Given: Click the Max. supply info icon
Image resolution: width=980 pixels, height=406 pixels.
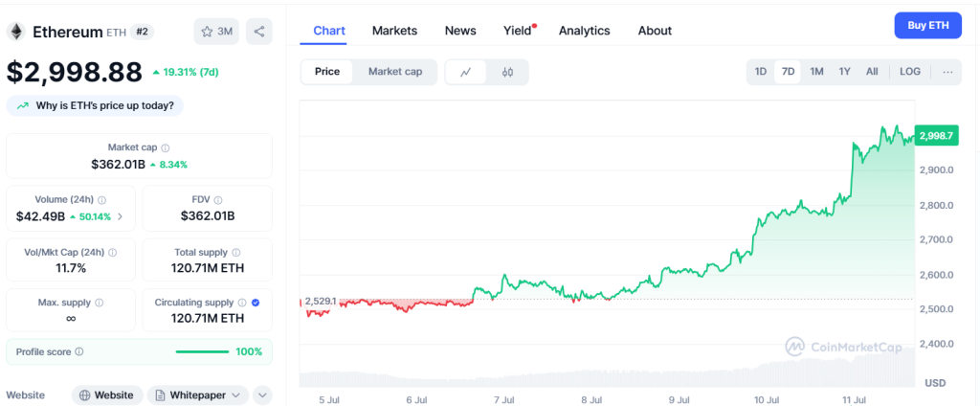Looking at the screenshot, I should coord(99,303).
